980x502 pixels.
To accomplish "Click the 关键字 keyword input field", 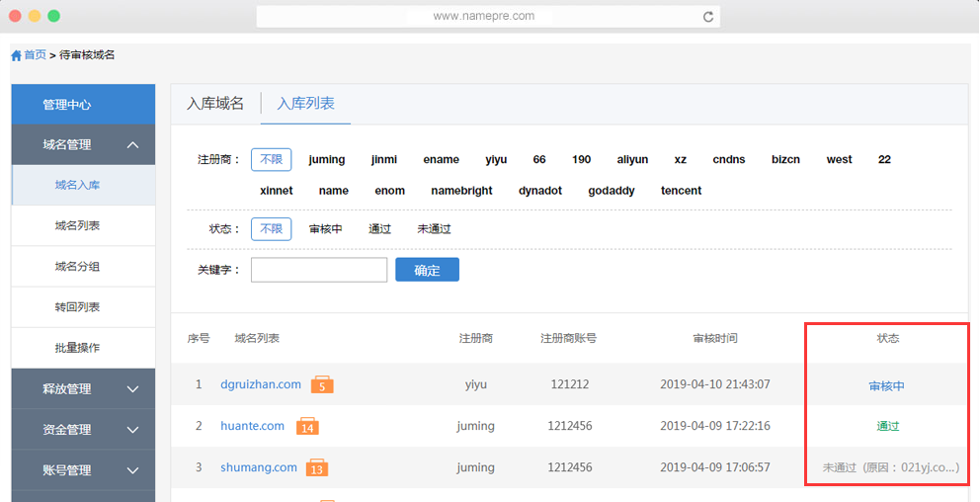I will coord(318,270).
